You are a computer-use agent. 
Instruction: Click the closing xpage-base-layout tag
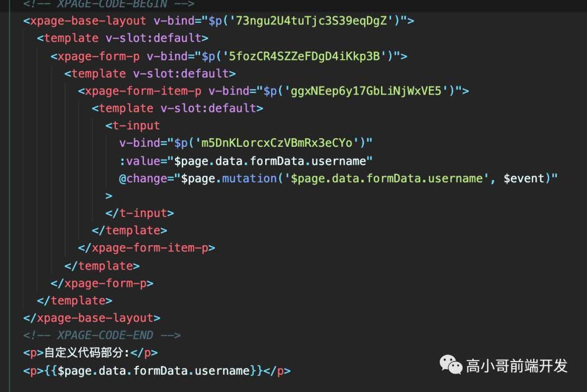[92, 318]
